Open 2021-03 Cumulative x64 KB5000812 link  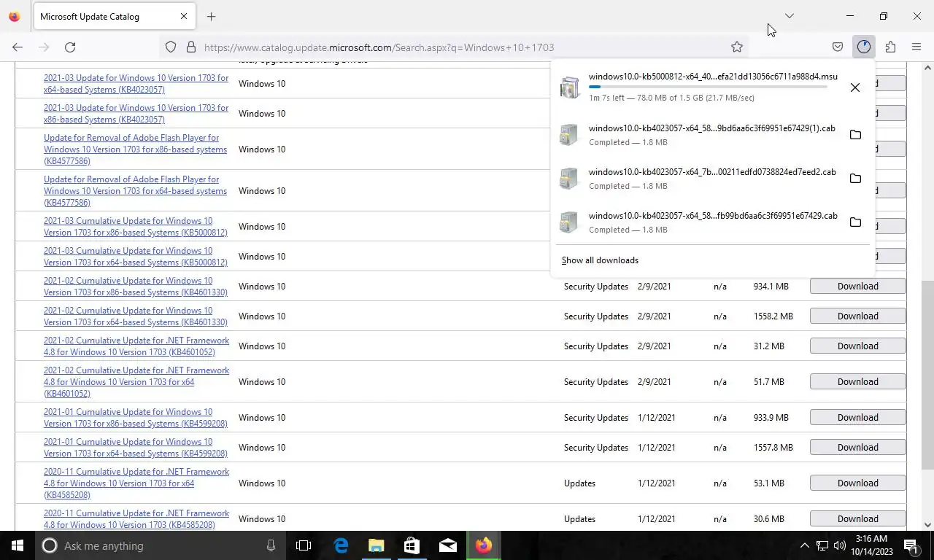point(136,256)
